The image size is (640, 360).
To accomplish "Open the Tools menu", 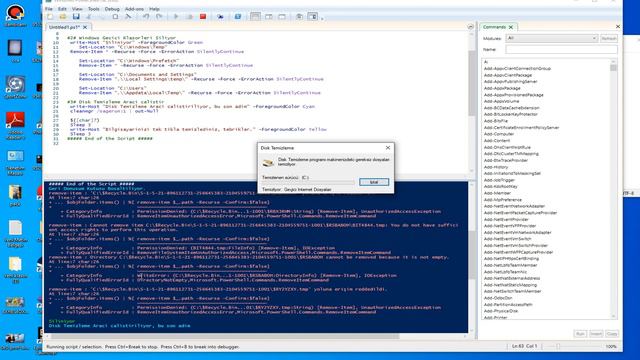I will (93, 9).
